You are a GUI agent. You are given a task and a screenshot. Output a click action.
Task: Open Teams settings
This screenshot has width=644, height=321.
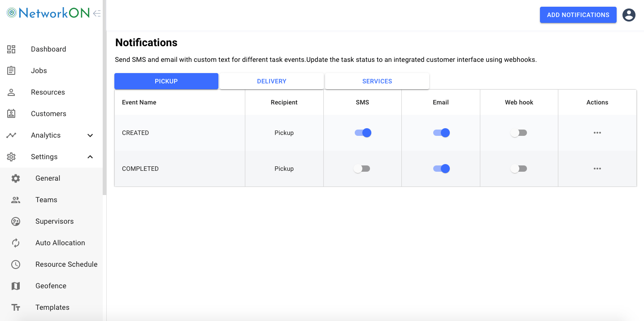(x=47, y=200)
